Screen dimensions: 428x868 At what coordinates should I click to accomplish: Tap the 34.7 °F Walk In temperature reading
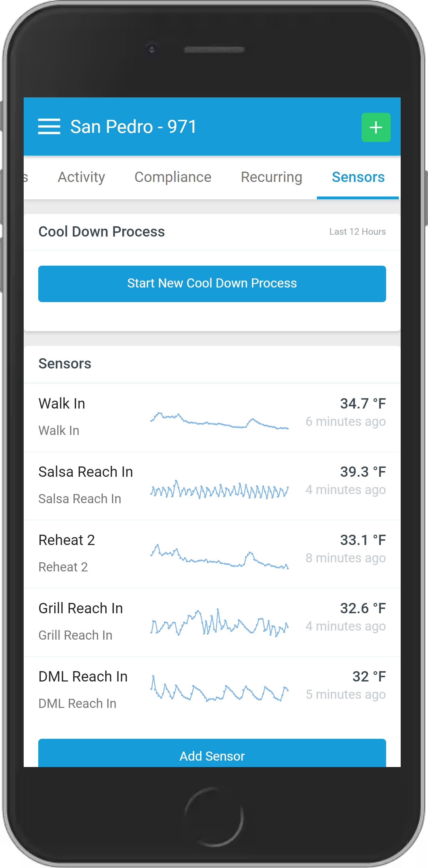(362, 403)
